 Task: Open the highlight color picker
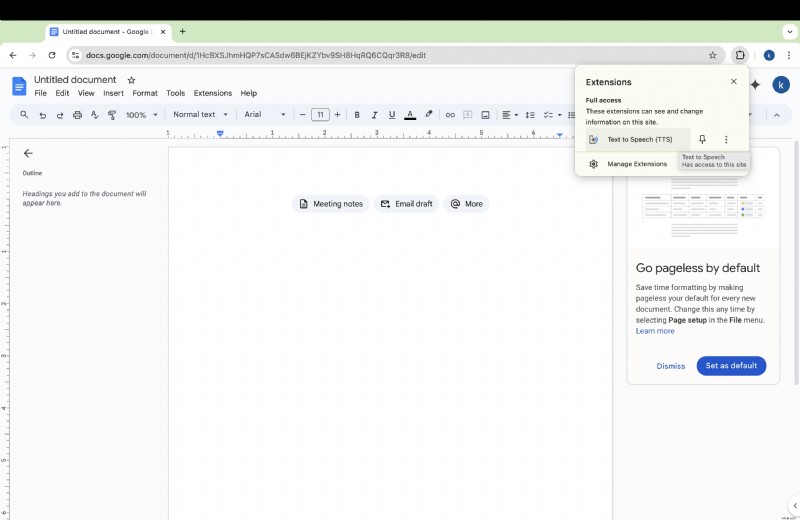coord(429,115)
